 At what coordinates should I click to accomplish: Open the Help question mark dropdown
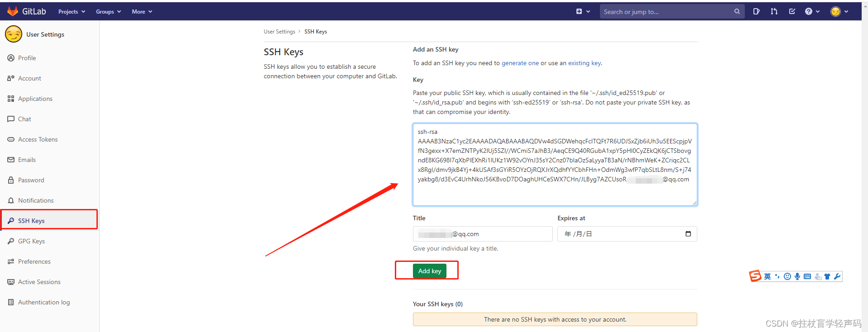(812, 12)
